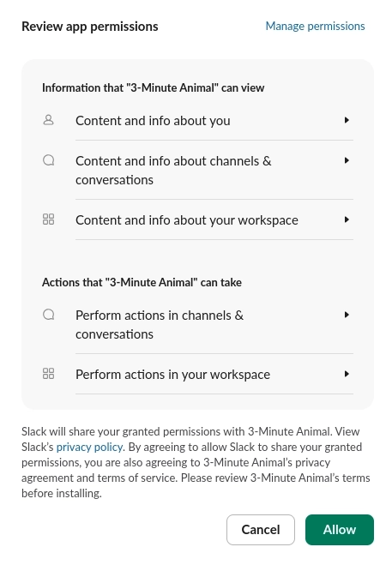Click the chat bubble icon beside 'Perform actions in channels'
Viewport: 392px width, 565px height.
48,315
